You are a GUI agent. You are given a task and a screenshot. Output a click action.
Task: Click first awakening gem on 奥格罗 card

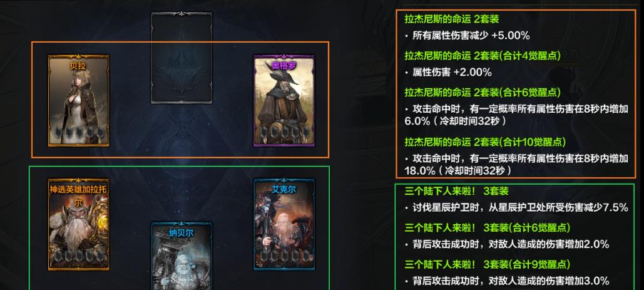coord(265,132)
